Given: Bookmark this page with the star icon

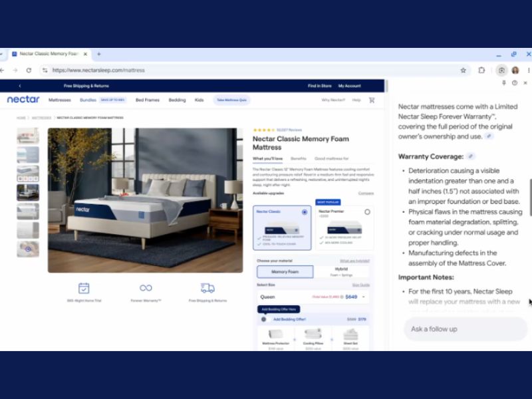Looking at the screenshot, I should 463,70.
